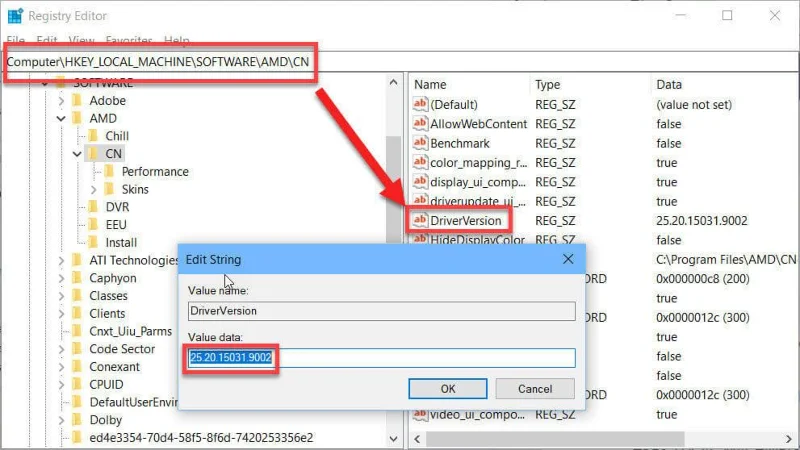Select the AllowWebContent value name

tap(478, 123)
